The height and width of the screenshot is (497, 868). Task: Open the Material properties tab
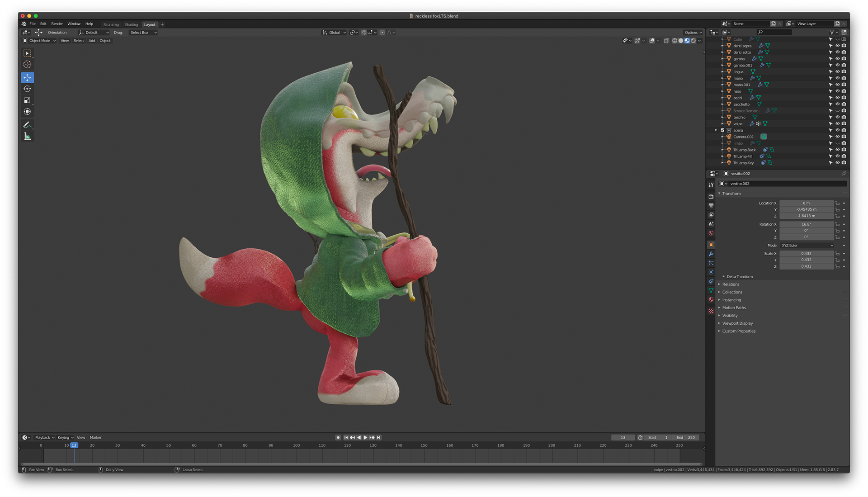711,300
